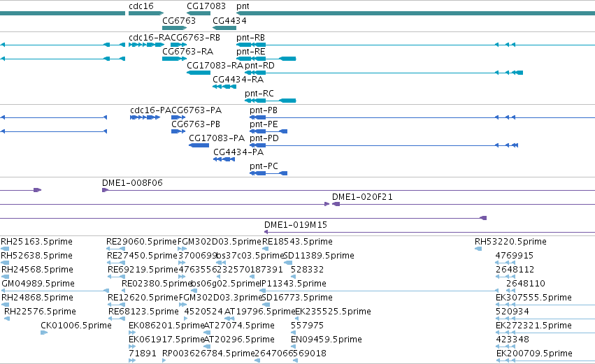The height and width of the screenshot is (364, 595).
Task: Click feature label 569018
Action: click(310, 354)
